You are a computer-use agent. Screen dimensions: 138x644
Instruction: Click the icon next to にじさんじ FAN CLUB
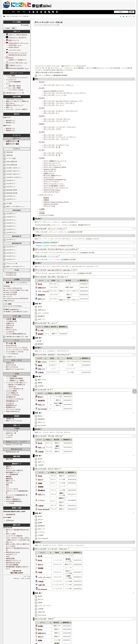coord(7,62)
